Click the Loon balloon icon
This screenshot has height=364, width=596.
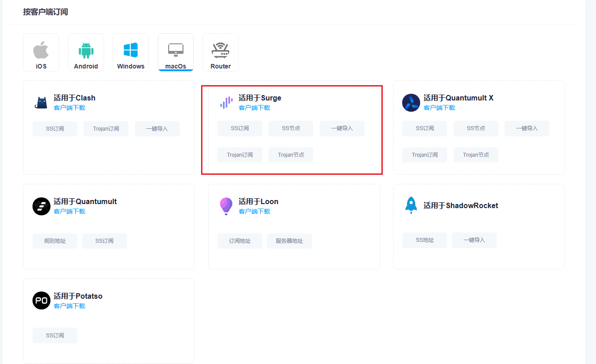(x=226, y=206)
